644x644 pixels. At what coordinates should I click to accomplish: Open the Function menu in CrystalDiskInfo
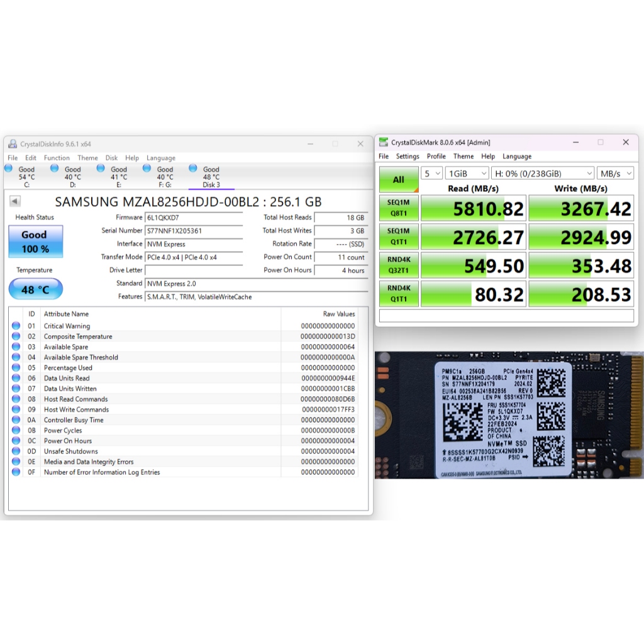(57, 158)
